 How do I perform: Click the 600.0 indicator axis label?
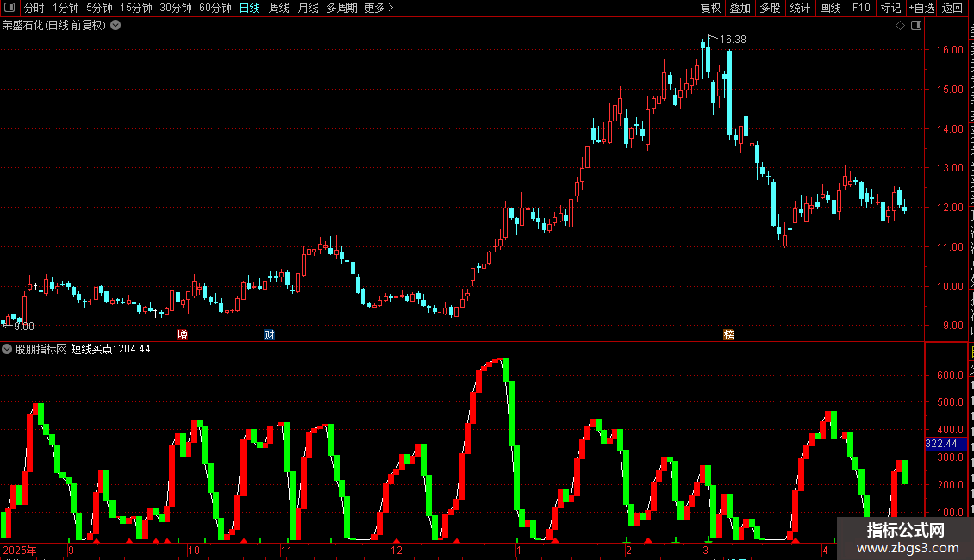pyautogui.click(x=950, y=375)
